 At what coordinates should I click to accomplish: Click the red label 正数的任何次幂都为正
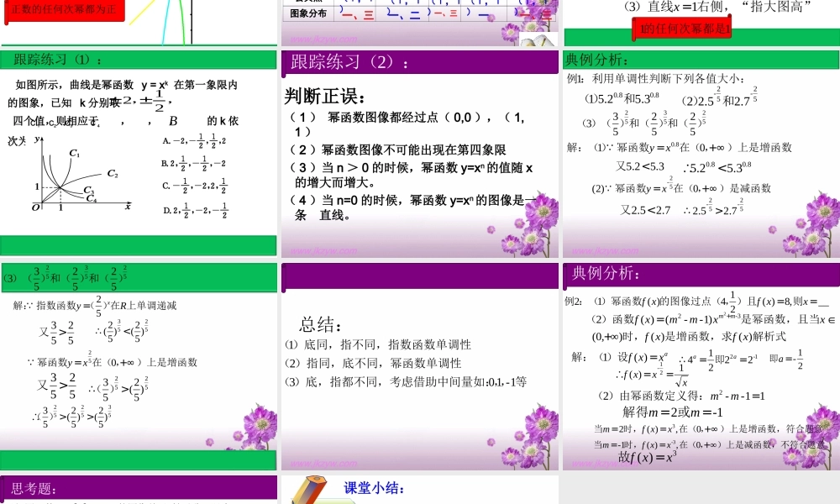(x=65, y=11)
